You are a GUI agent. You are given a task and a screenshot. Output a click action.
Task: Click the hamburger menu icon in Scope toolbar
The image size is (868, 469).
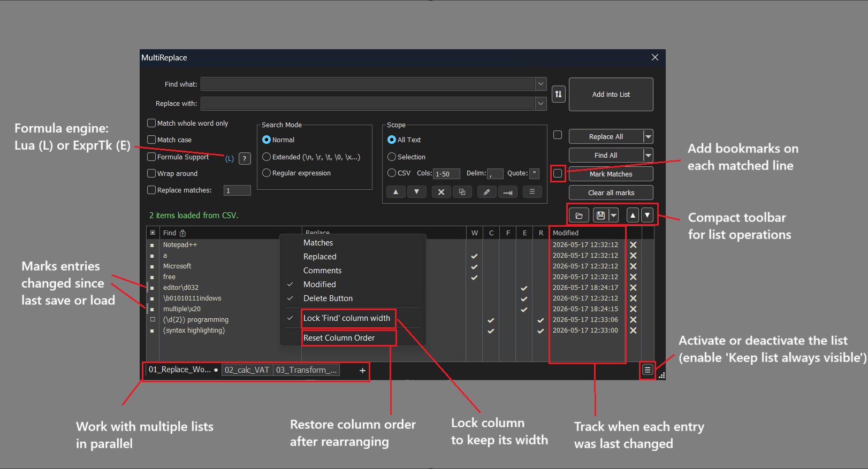click(532, 191)
